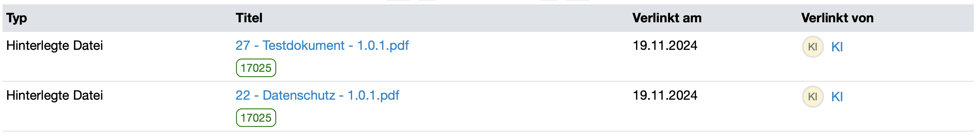
Task: Open the KI user name link for Testdokument
Action: [x=837, y=47]
